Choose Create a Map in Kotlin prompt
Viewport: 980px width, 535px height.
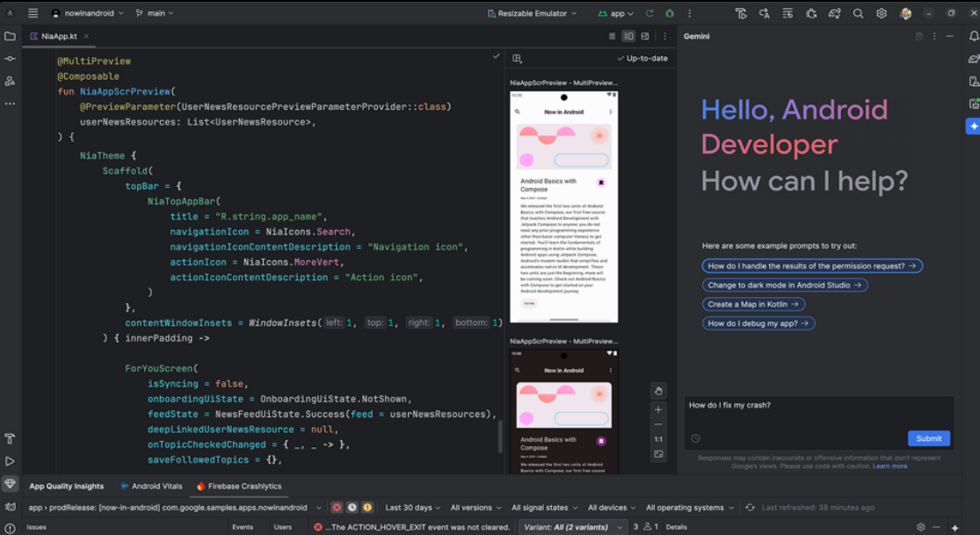coord(753,304)
